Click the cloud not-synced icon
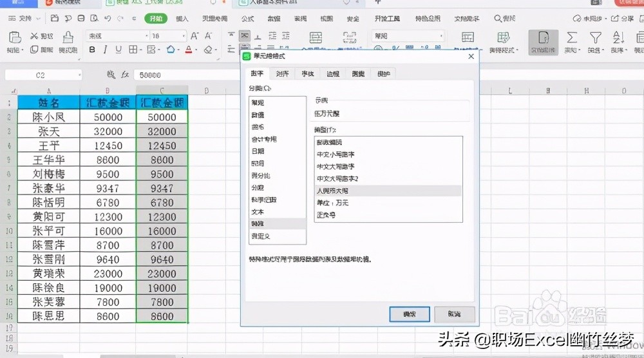 (577, 19)
